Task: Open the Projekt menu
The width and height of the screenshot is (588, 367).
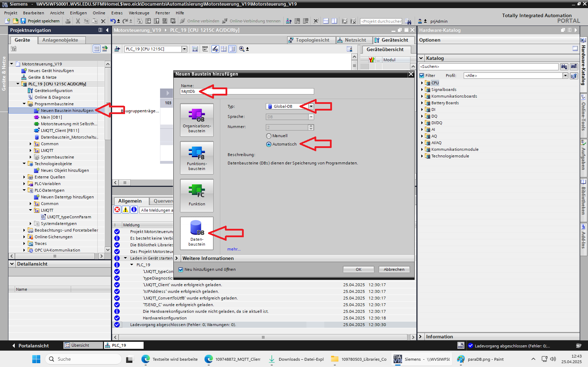Action: coord(11,13)
